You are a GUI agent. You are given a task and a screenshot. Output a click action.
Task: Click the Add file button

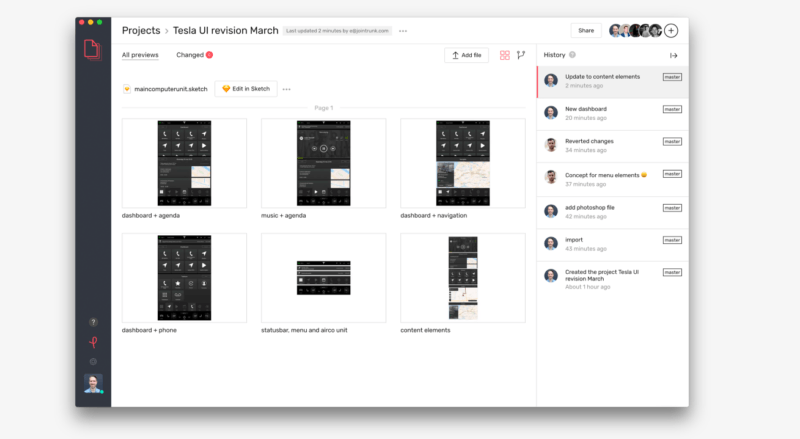click(466, 55)
